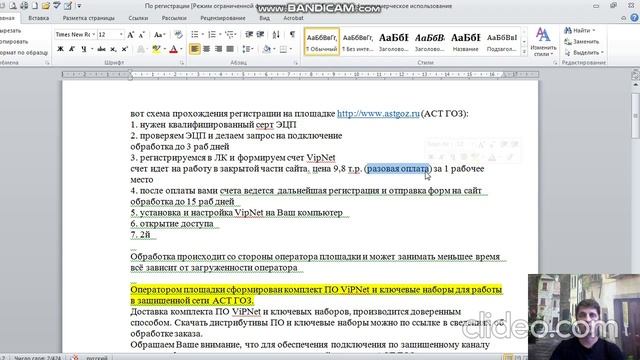Screen dimensions: 640x360
Task: Click the Text Effects icon
Action: point(141,49)
